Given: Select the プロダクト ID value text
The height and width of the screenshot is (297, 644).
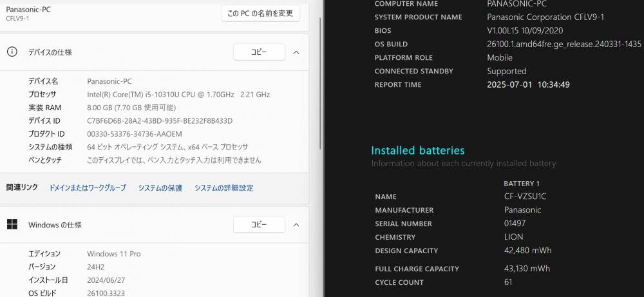Looking at the screenshot, I should tap(135, 134).
